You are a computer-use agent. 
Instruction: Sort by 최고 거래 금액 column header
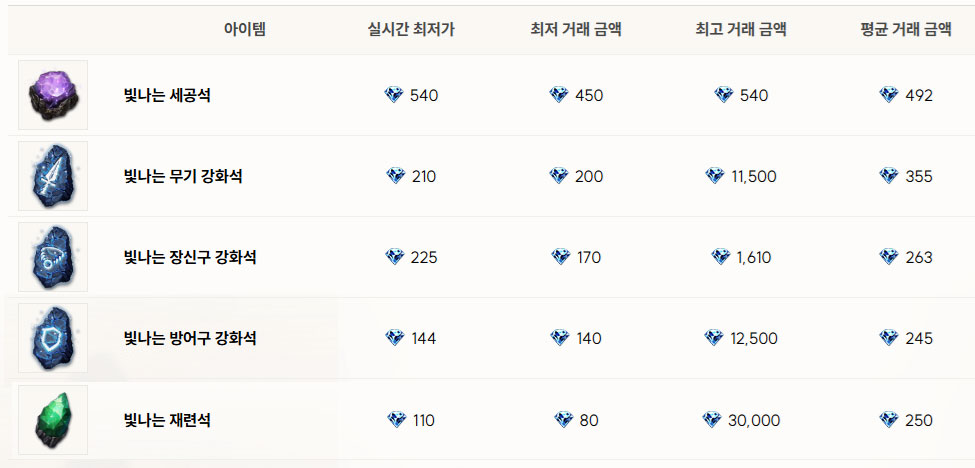coord(741,30)
